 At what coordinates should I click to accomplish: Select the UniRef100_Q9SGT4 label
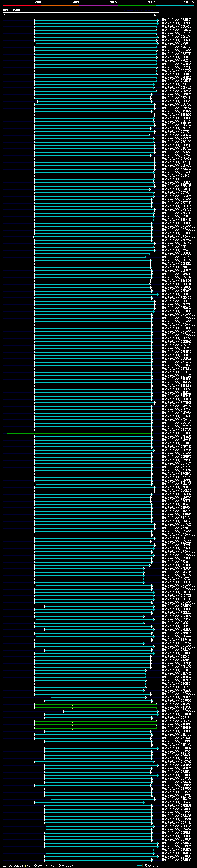tap(177, 43)
